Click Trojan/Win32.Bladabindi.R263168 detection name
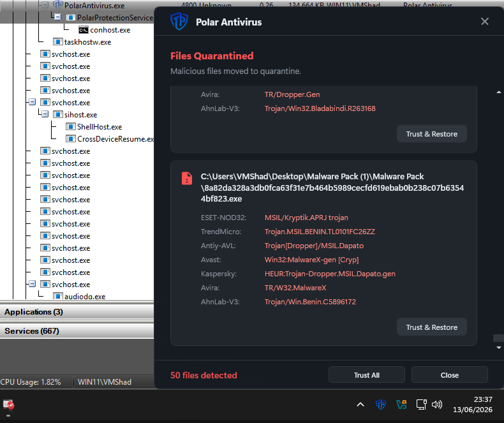 (320, 108)
